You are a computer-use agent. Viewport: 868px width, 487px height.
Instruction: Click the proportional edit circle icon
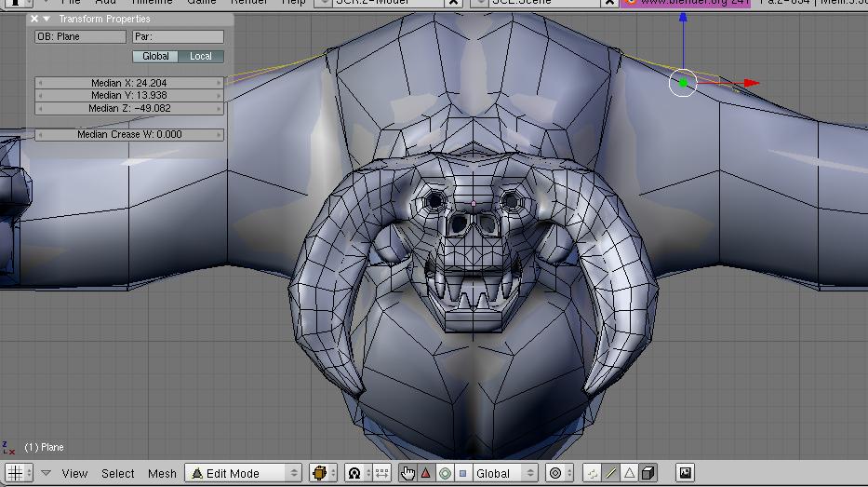tap(555, 473)
